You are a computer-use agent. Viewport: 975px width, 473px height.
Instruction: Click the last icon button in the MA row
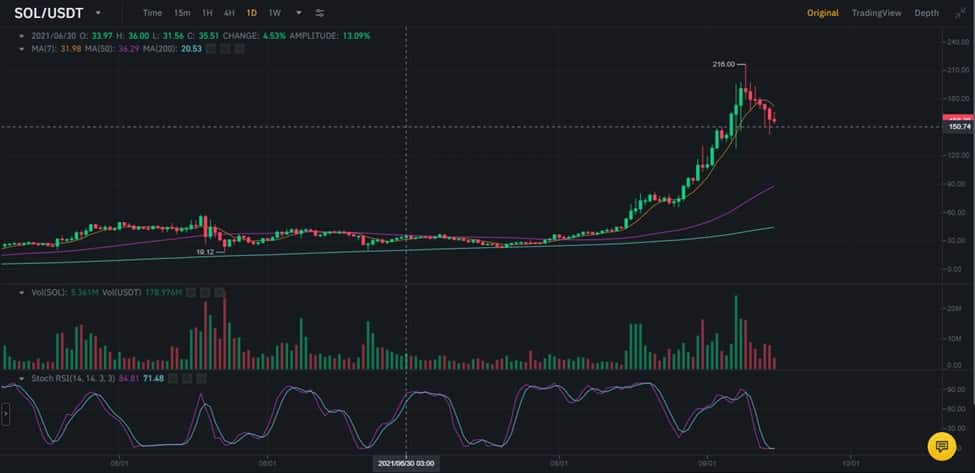239,48
